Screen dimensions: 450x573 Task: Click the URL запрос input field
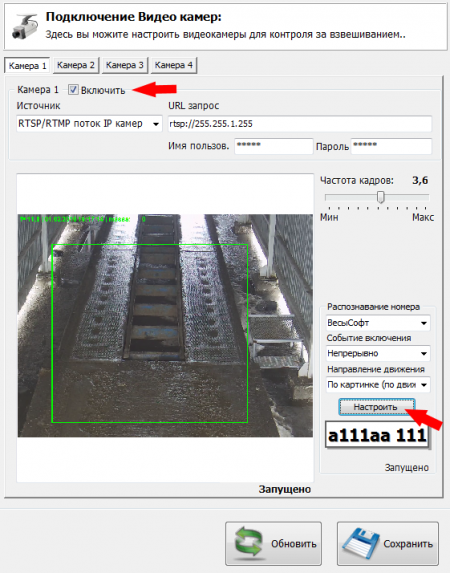coord(300,124)
